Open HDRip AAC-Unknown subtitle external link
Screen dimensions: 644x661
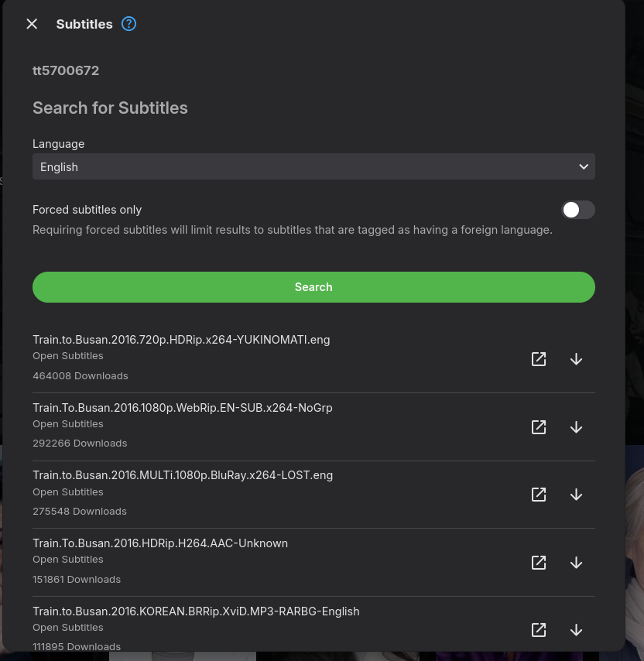[x=539, y=563]
